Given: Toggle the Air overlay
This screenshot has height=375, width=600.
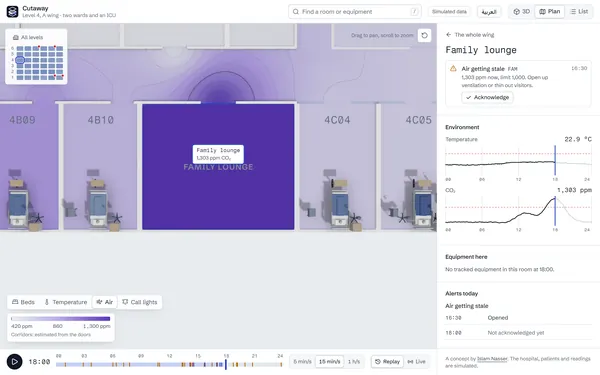Looking at the screenshot, I should coord(104,302).
